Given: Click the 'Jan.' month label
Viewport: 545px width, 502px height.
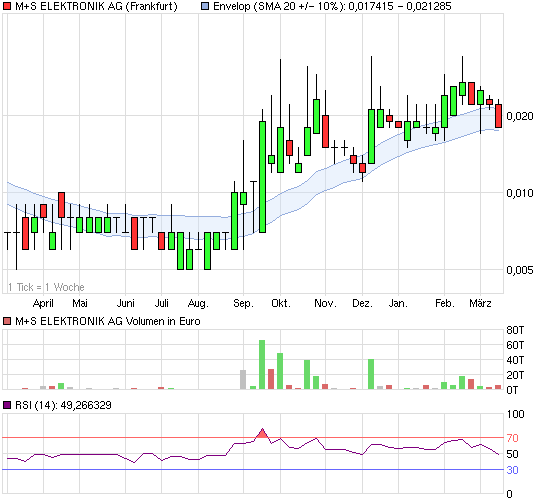Looking at the screenshot, I should click(x=398, y=303).
